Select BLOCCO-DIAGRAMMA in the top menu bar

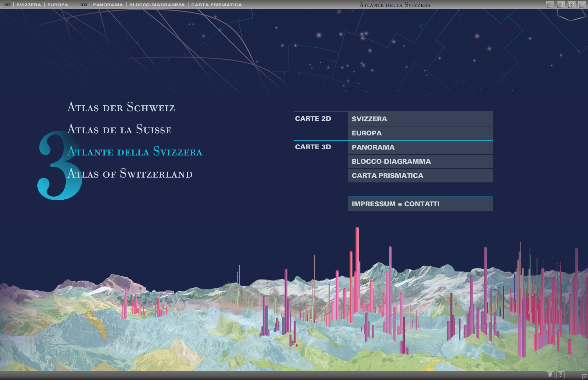coord(157,5)
